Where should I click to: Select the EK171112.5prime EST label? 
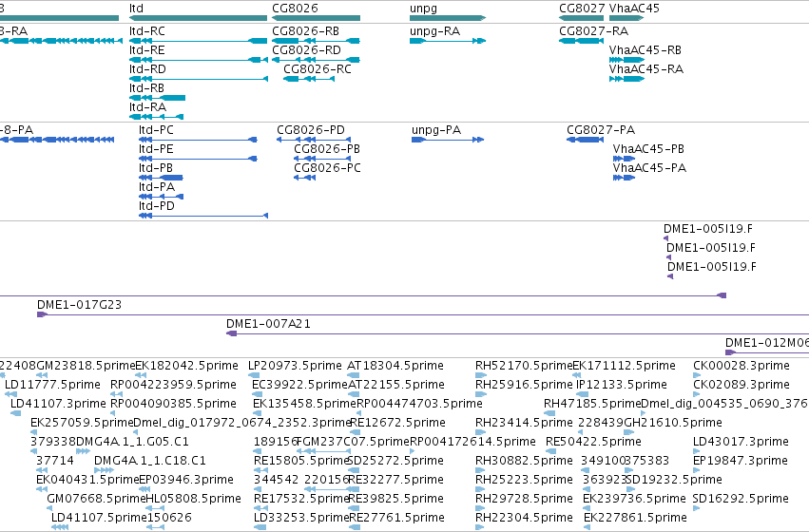click(624, 366)
